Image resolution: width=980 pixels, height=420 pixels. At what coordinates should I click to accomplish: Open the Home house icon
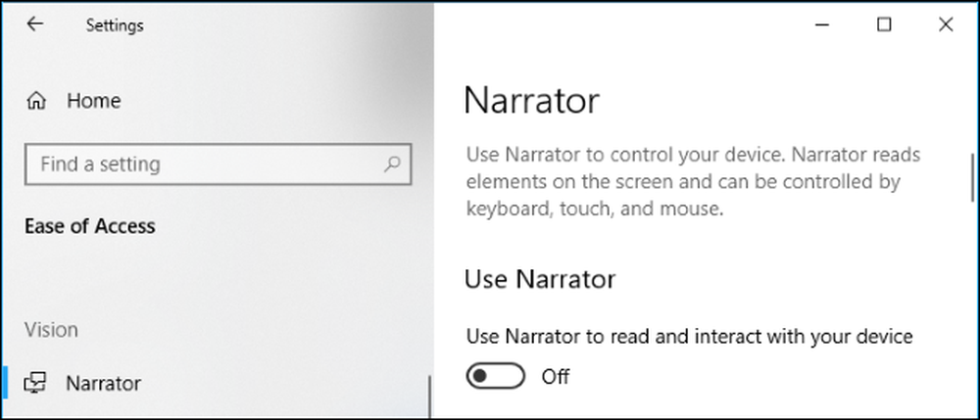(36, 101)
